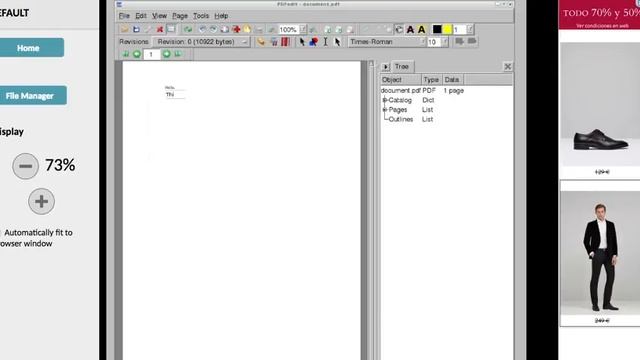Select the black arrow pointer tool
640x360 pixels.
[x=302, y=42]
